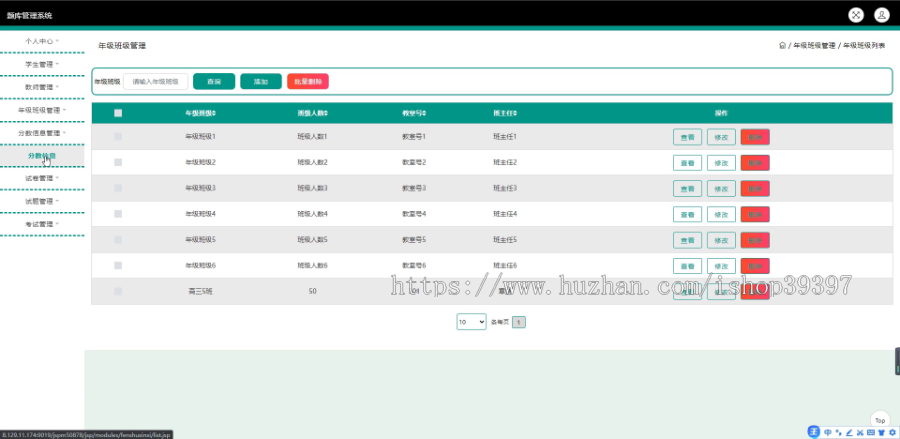
Task: Check the checkbox for row 年级班级2
Action: click(118, 162)
